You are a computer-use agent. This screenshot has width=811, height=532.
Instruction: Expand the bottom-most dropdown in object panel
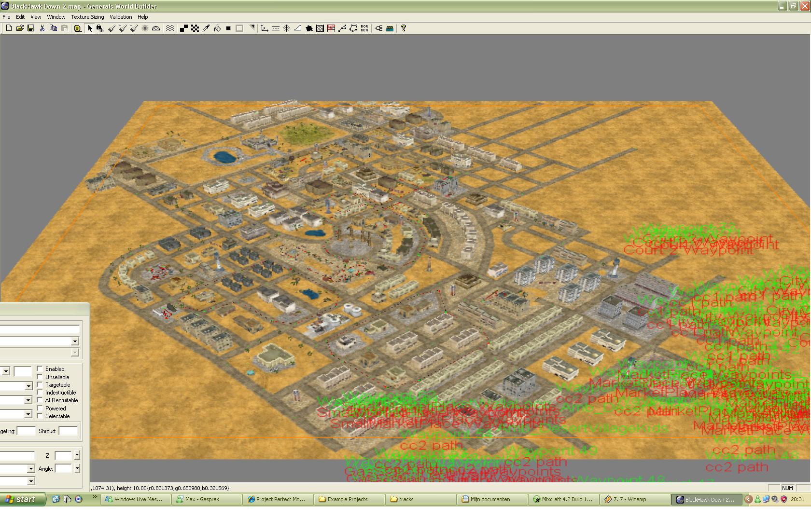[31, 481]
